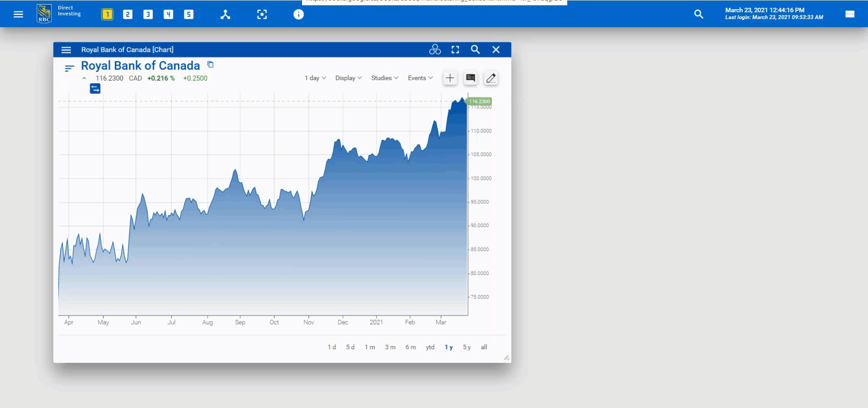
Task: Click the green 116.2300 price label on axis
Action: (x=480, y=102)
